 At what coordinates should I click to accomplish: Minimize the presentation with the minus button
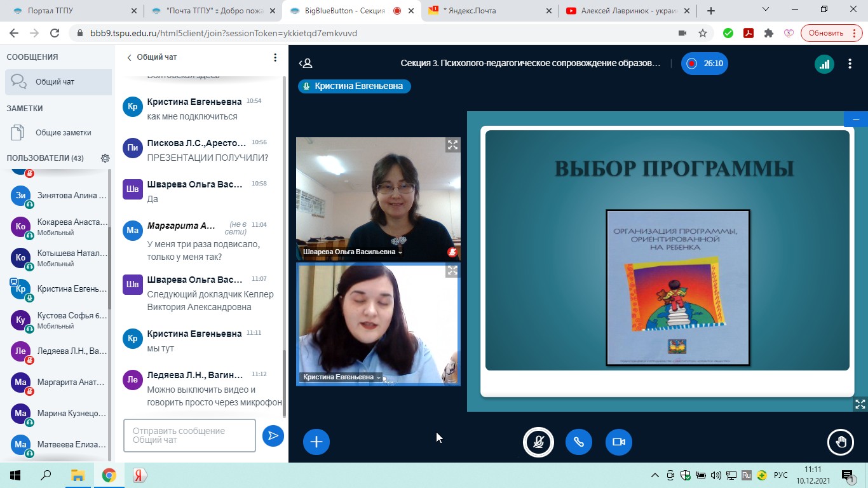pos(856,119)
